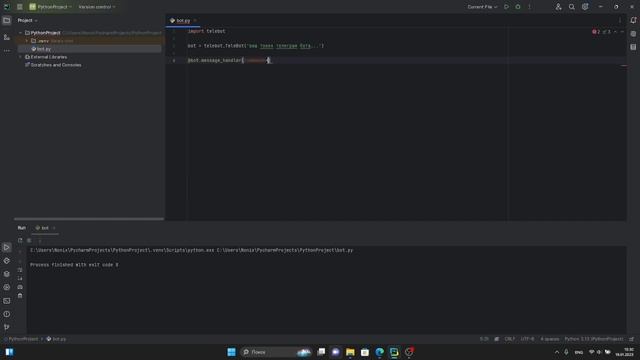Collapse the PythonProject root folder
640x360 pixels.
point(20,33)
